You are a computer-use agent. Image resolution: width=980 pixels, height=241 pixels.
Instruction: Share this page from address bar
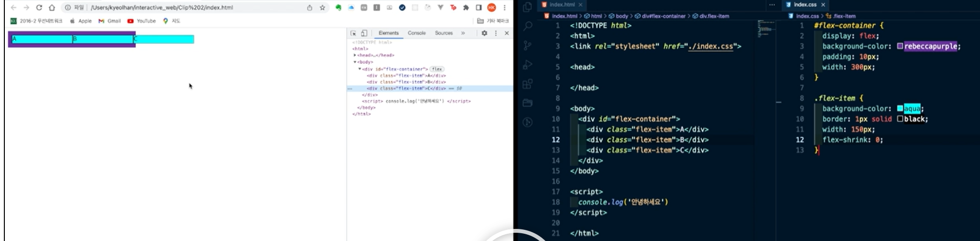(309, 8)
